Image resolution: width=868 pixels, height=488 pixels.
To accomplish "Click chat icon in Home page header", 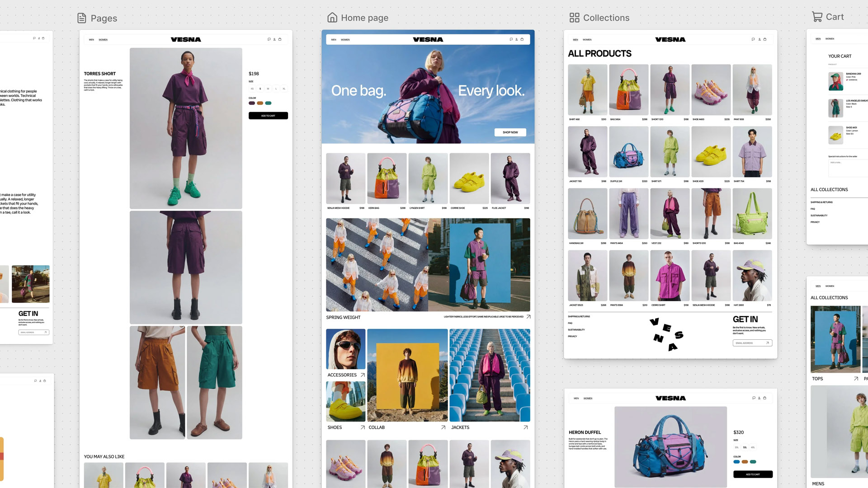I will click(511, 39).
